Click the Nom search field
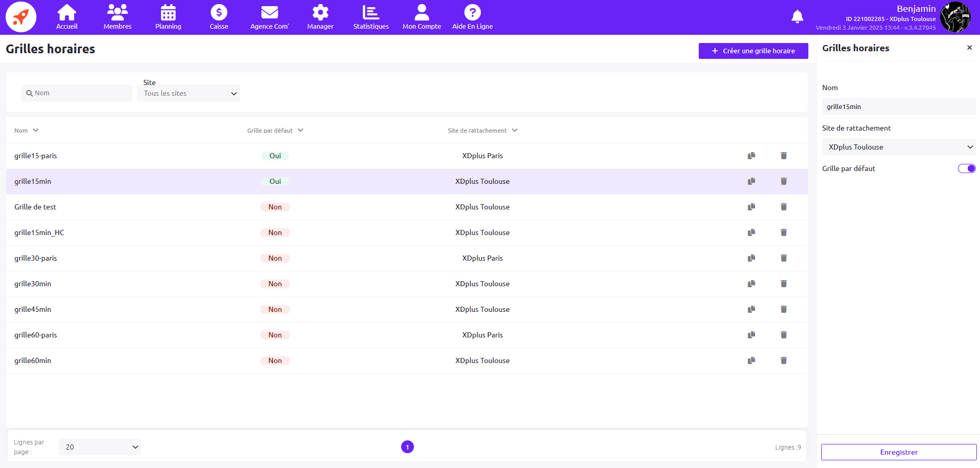980x468 pixels. 77,93
